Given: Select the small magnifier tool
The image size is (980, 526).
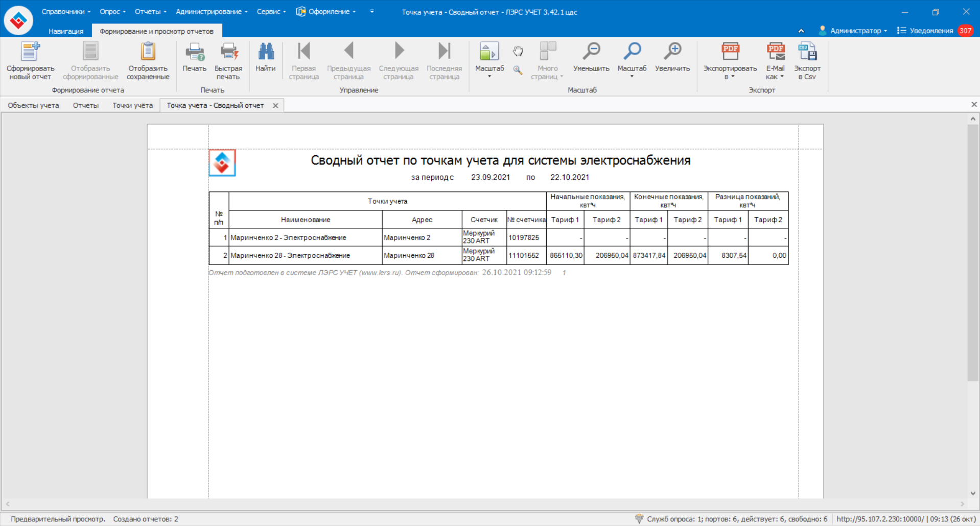Looking at the screenshot, I should pyautogui.click(x=518, y=70).
